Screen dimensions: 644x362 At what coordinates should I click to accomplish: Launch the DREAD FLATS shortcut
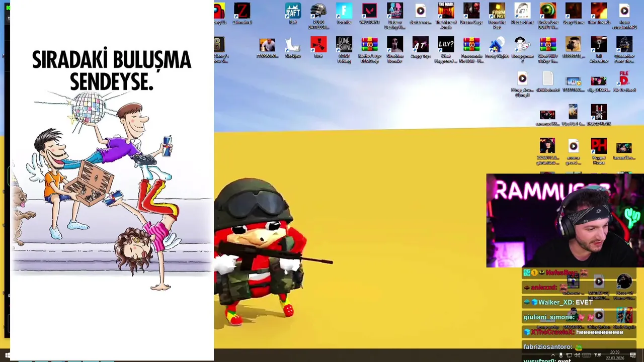click(599, 115)
